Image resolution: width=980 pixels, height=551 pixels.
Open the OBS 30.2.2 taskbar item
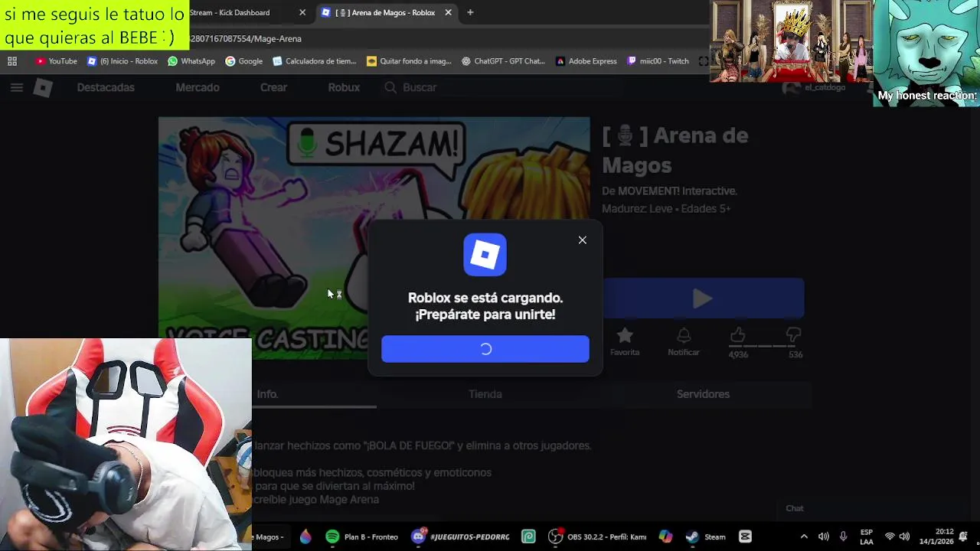pos(598,536)
